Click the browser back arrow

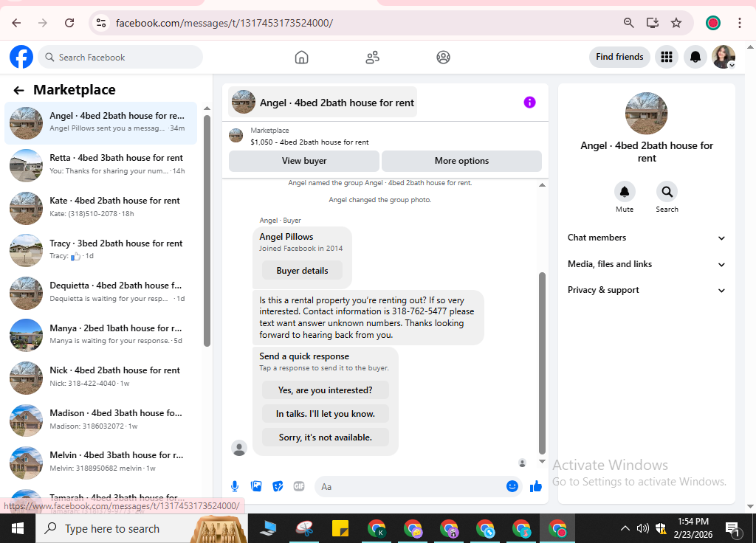(16, 23)
